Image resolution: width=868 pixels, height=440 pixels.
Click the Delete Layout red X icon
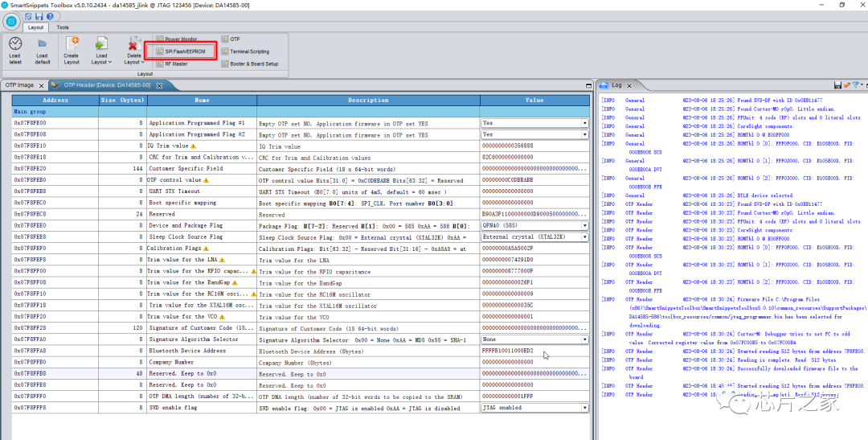(133, 43)
